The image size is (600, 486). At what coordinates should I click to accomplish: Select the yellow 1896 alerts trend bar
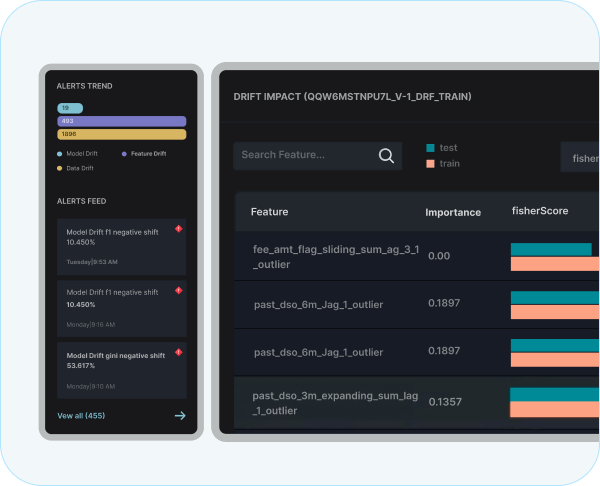[x=121, y=134]
